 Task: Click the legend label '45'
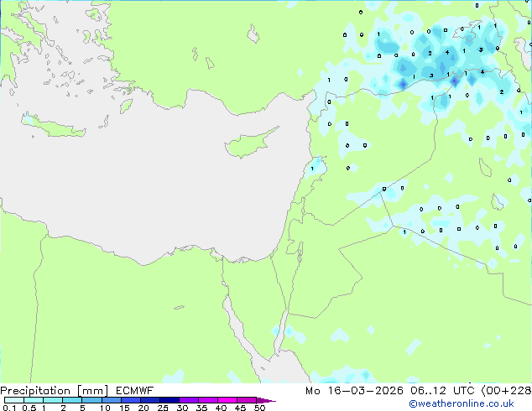(240, 408)
